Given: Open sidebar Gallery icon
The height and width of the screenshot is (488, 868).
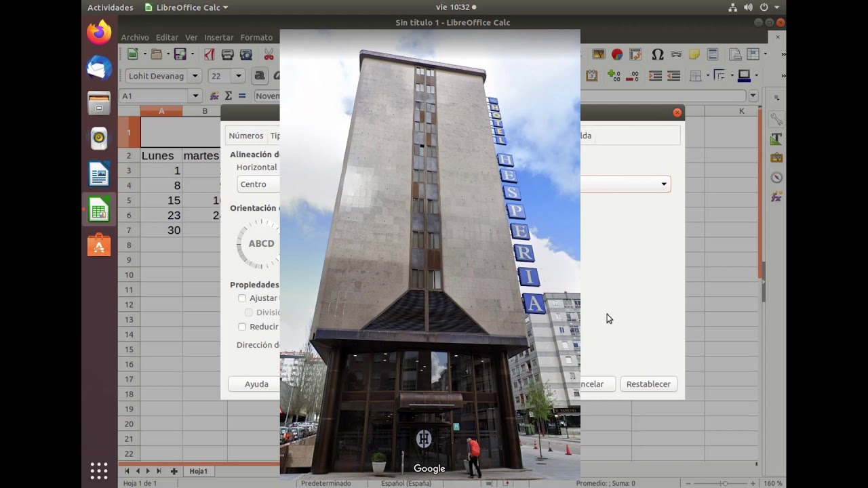Looking at the screenshot, I should 776,158.
